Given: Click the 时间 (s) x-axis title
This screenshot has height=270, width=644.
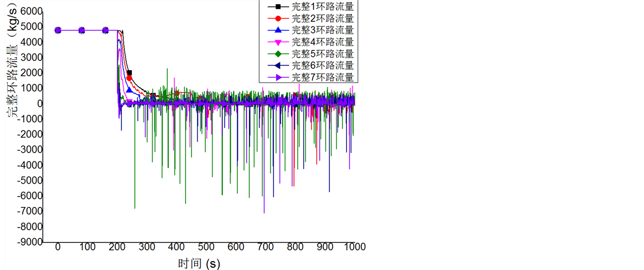Looking at the screenshot, I should point(199,264).
